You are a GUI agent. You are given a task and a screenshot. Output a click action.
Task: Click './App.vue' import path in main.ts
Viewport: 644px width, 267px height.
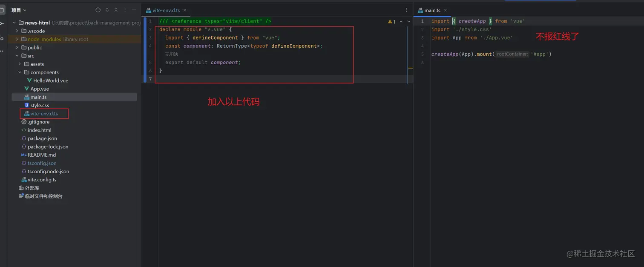click(x=496, y=38)
